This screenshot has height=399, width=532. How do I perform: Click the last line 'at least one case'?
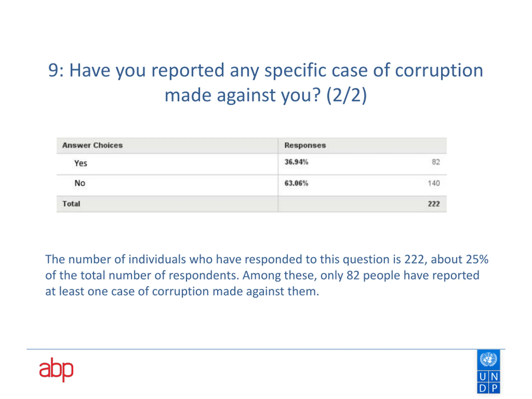point(182,291)
